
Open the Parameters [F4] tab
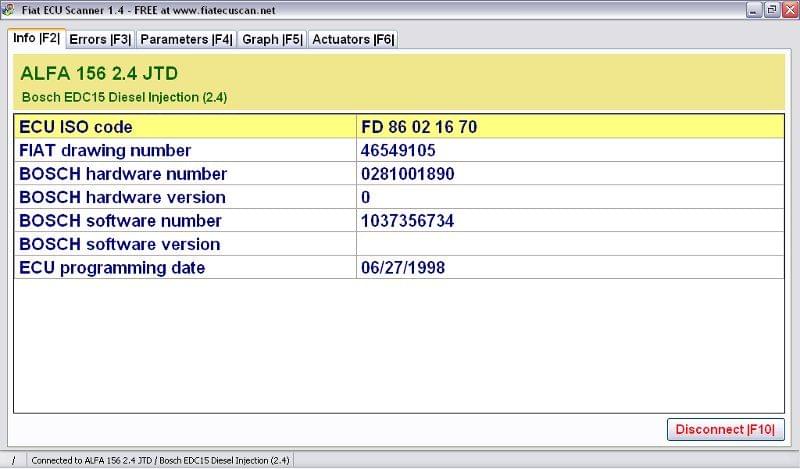pyautogui.click(x=186, y=40)
